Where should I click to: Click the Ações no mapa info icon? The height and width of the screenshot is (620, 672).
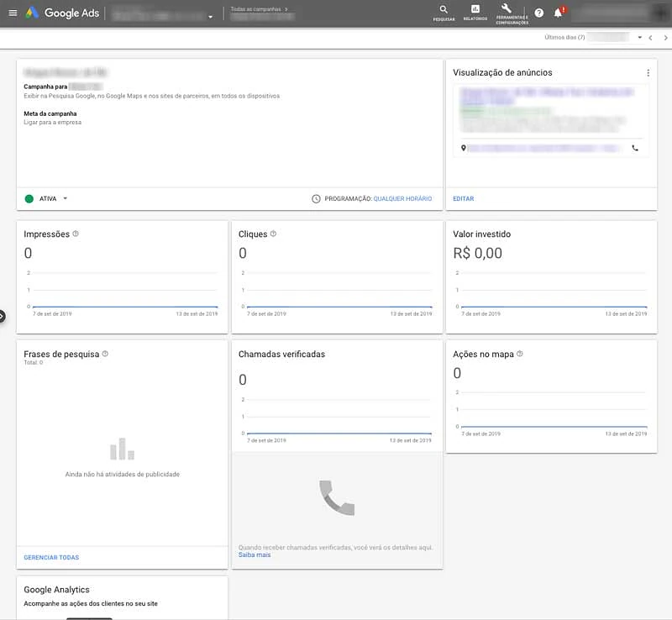click(x=520, y=354)
